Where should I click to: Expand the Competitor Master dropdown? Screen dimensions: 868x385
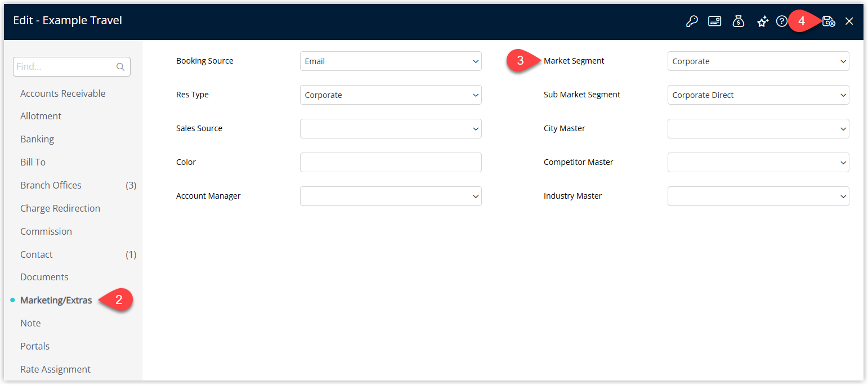[758, 163]
